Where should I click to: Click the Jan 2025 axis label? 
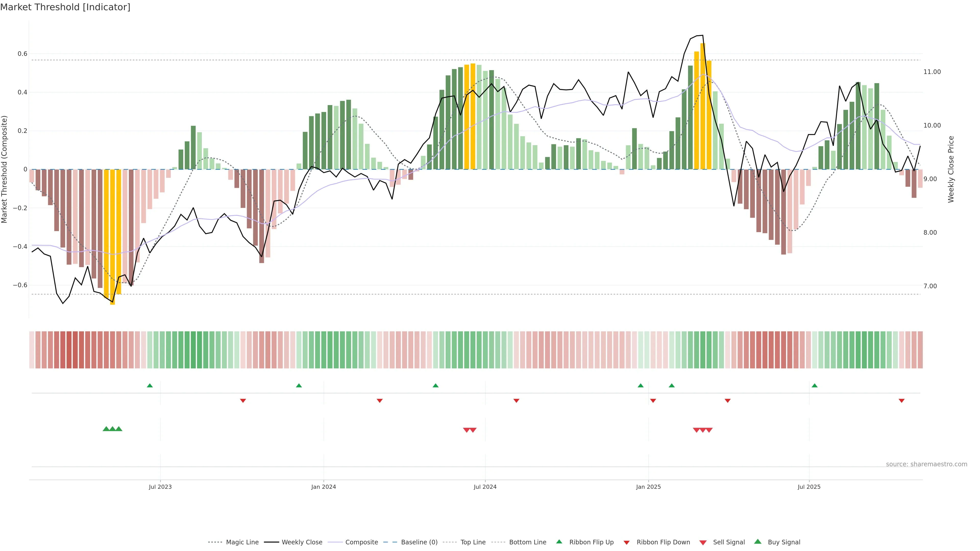(648, 487)
